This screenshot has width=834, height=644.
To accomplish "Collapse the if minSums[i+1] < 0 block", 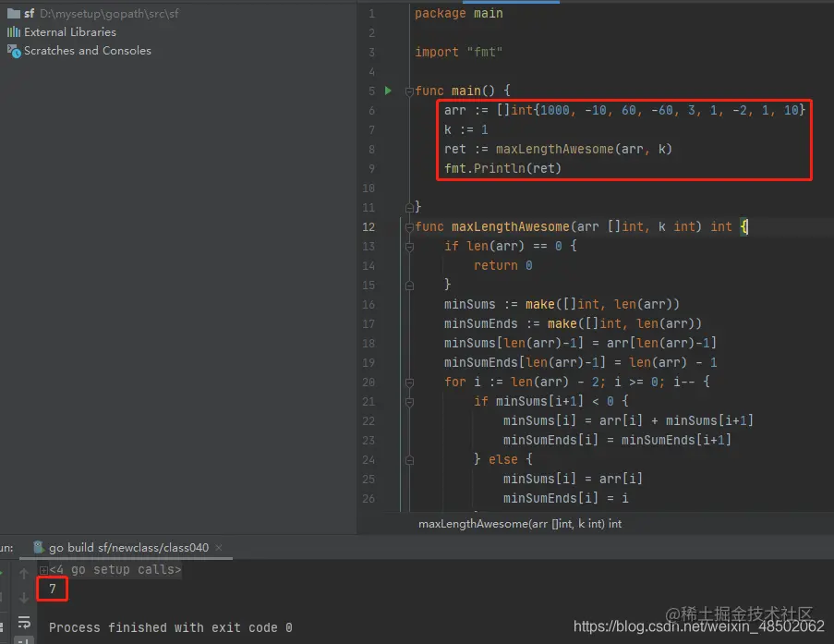I will tap(409, 402).
